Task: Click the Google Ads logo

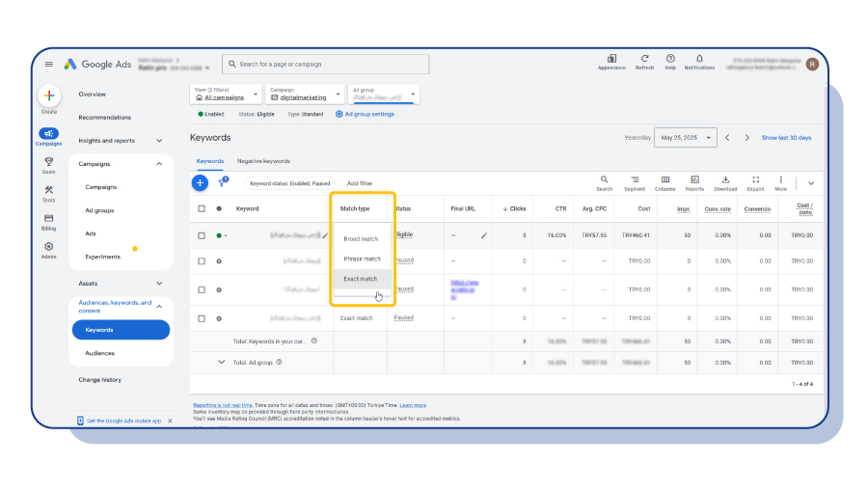Action: click(97, 65)
